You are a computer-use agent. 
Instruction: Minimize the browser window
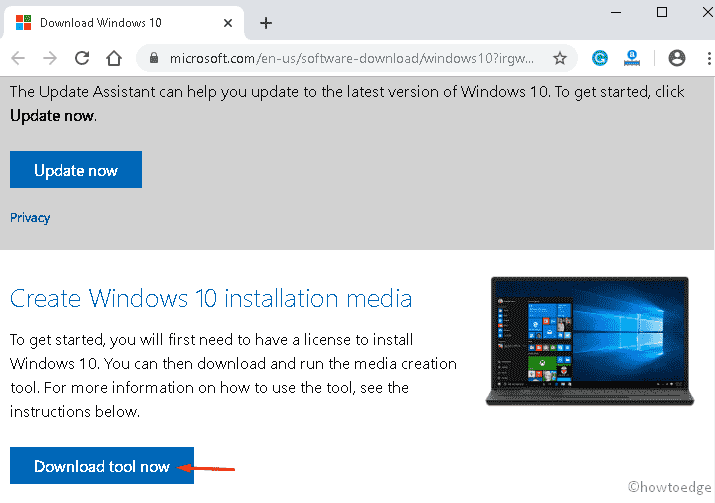pyautogui.click(x=616, y=12)
